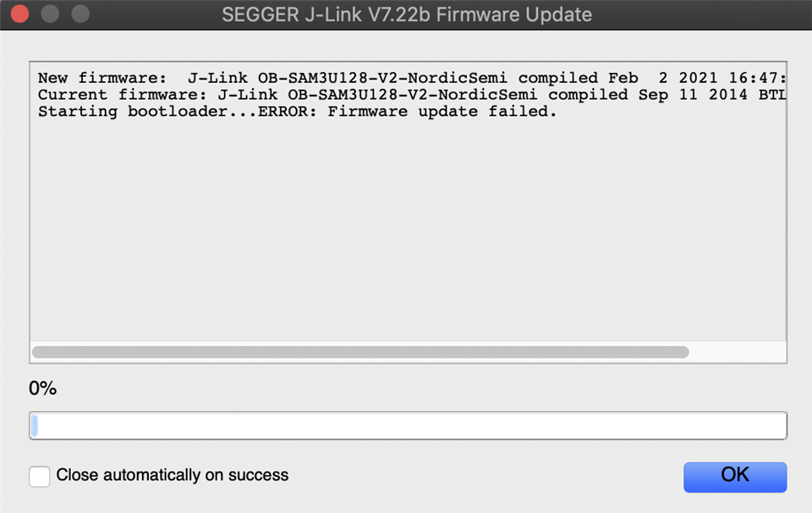812x513 pixels.
Task: Click the 0% progress label
Action: (42, 388)
